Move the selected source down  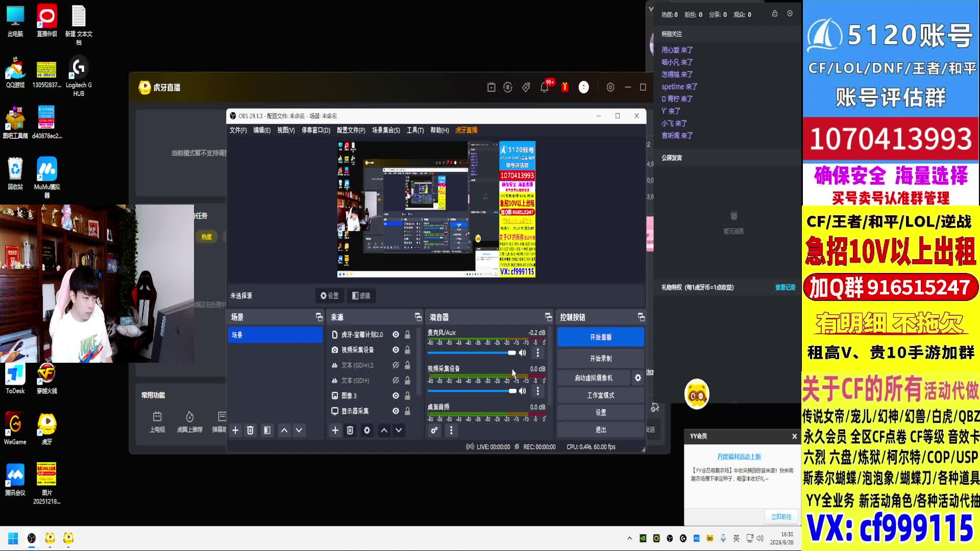399,431
